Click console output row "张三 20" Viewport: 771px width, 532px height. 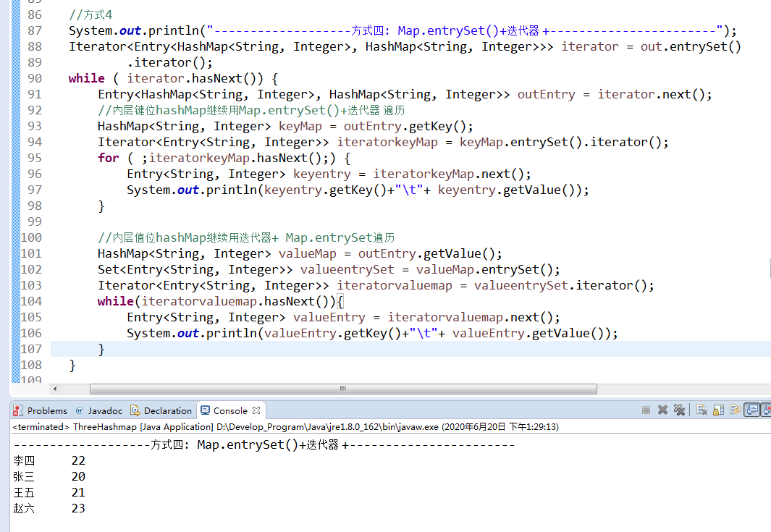49,476
